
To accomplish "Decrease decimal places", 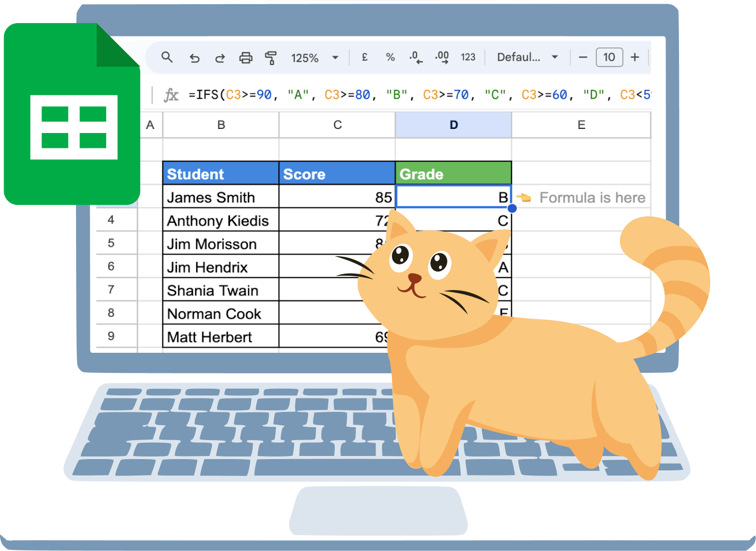I will [x=416, y=58].
